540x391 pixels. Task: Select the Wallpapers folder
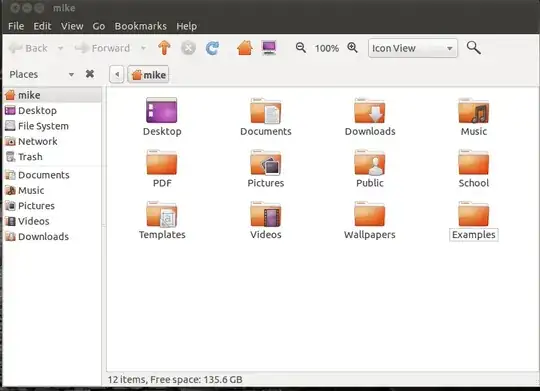(370, 220)
